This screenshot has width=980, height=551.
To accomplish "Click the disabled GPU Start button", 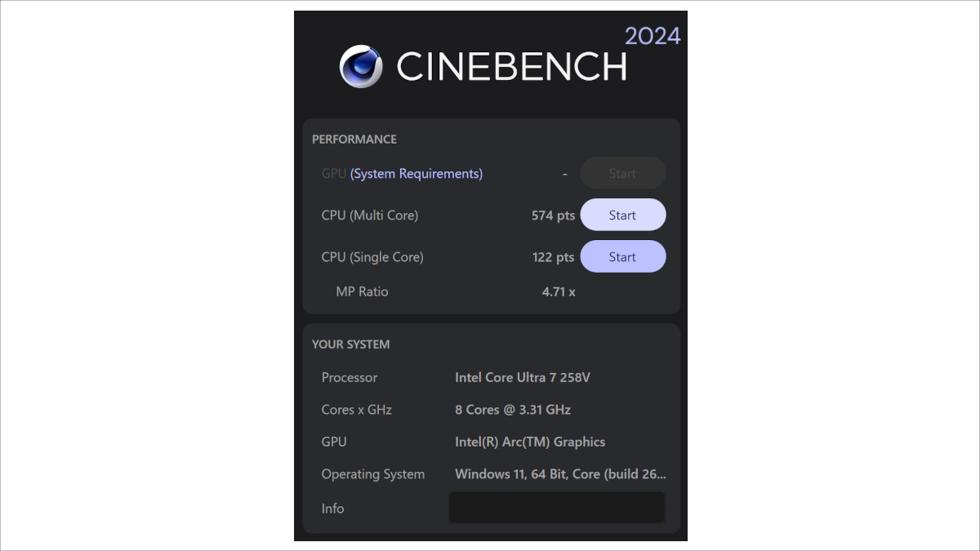I will pos(622,173).
